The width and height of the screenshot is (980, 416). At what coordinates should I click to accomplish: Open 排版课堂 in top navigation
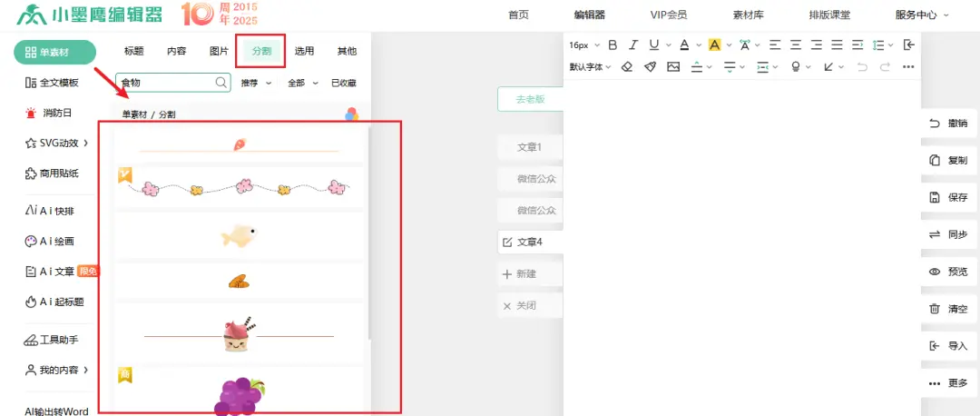829,15
